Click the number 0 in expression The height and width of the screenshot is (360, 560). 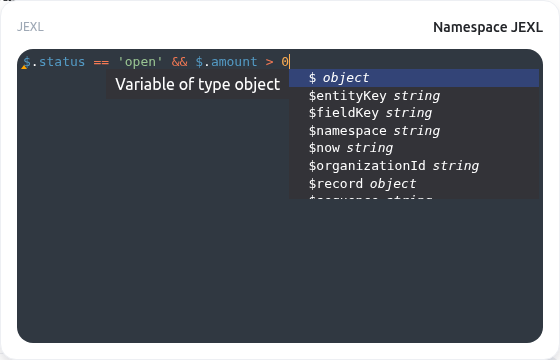285,62
